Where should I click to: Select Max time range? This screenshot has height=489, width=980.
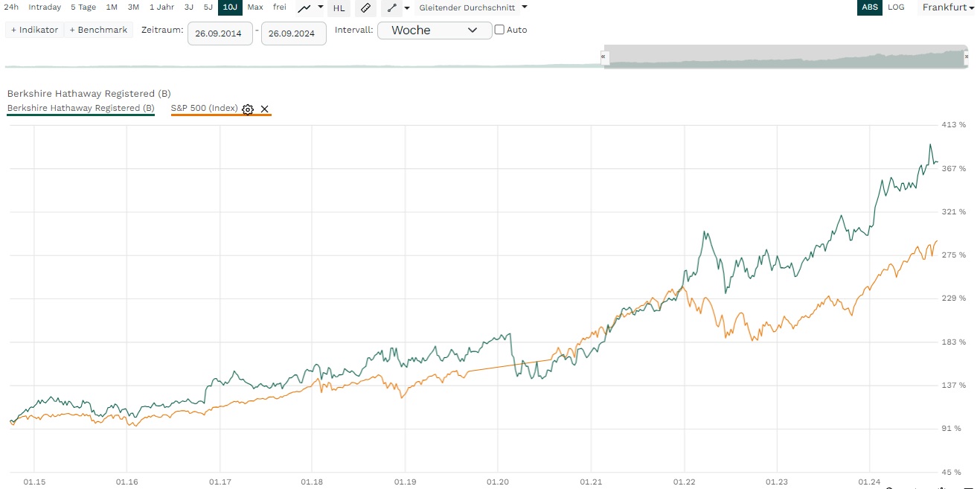255,7
